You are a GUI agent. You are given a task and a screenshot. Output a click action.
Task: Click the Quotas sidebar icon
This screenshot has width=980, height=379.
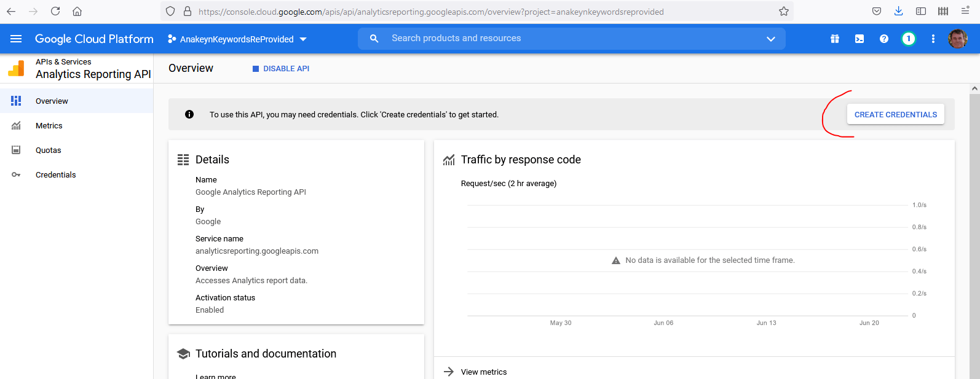tap(16, 150)
